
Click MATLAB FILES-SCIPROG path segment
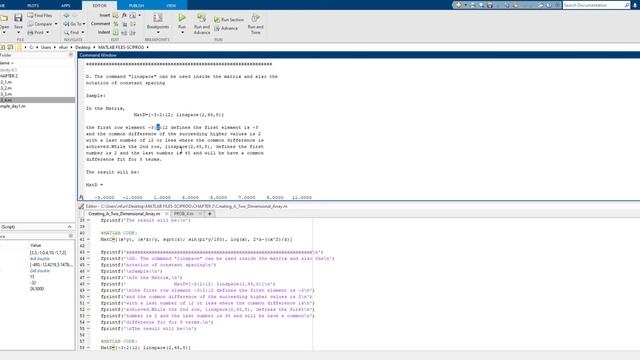(x=121, y=47)
